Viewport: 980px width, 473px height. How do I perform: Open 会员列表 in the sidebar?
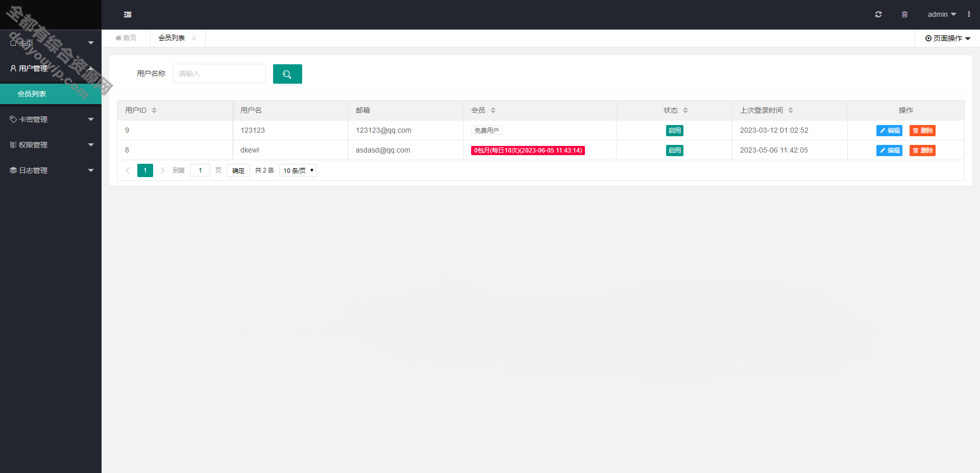click(x=51, y=94)
